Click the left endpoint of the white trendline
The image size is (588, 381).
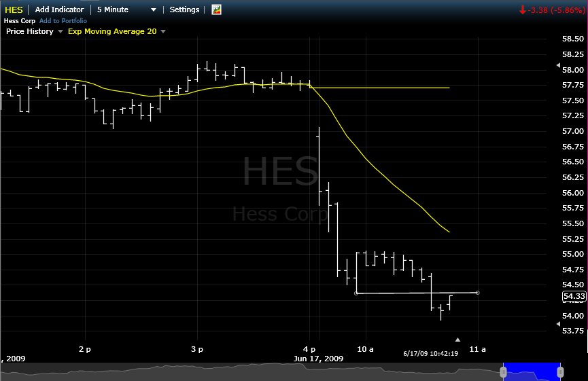point(356,293)
